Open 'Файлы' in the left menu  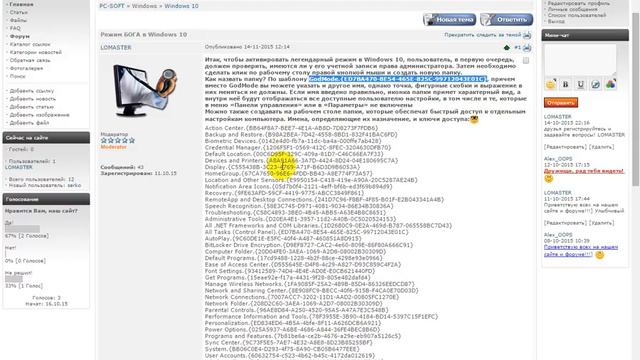click(18, 20)
